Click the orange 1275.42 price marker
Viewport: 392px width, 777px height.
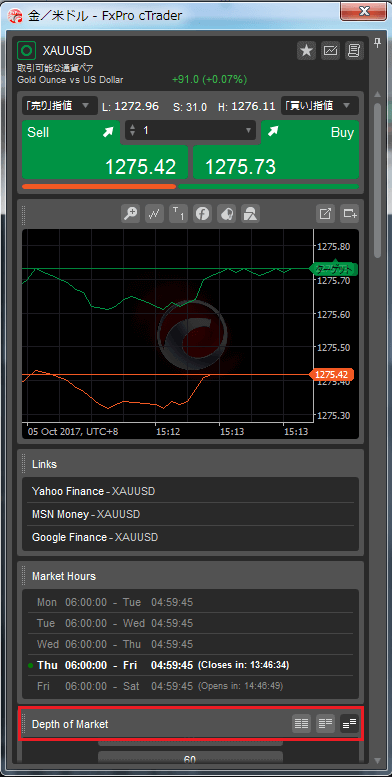point(332,375)
